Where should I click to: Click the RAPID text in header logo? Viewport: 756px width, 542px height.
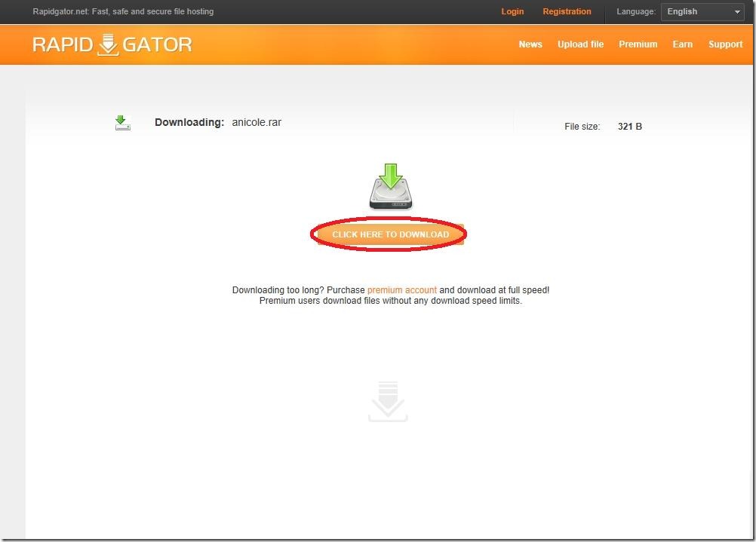(62, 44)
